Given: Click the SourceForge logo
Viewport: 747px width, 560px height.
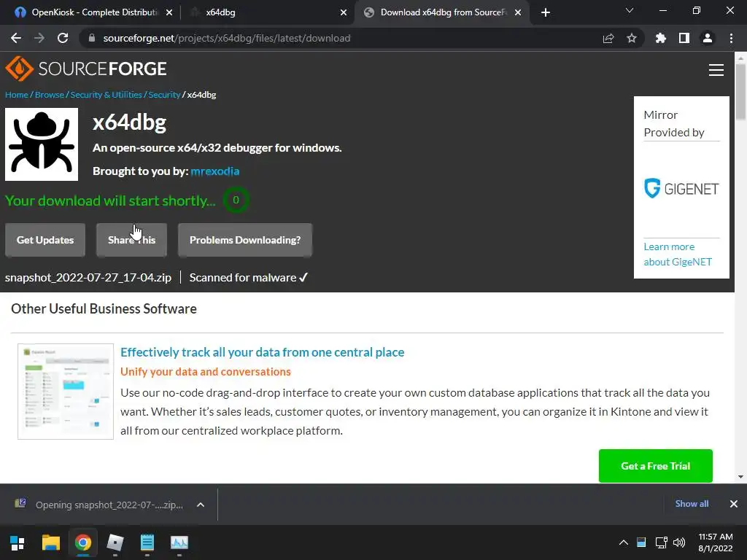Looking at the screenshot, I should (x=86, y=69).
